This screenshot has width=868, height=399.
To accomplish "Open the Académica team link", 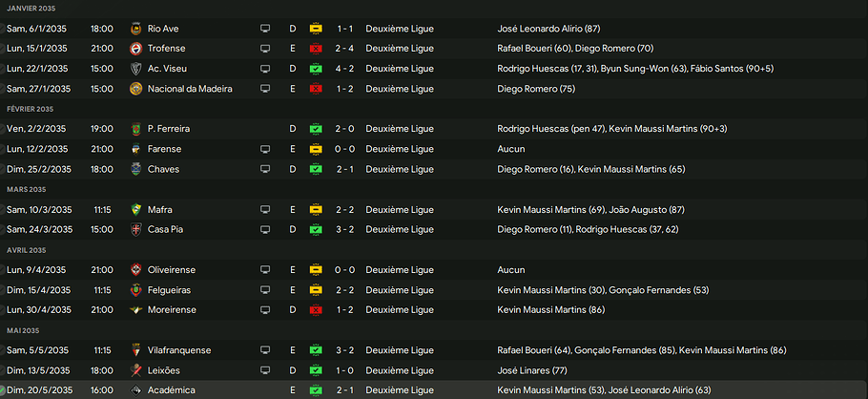I will click(170, 390).
